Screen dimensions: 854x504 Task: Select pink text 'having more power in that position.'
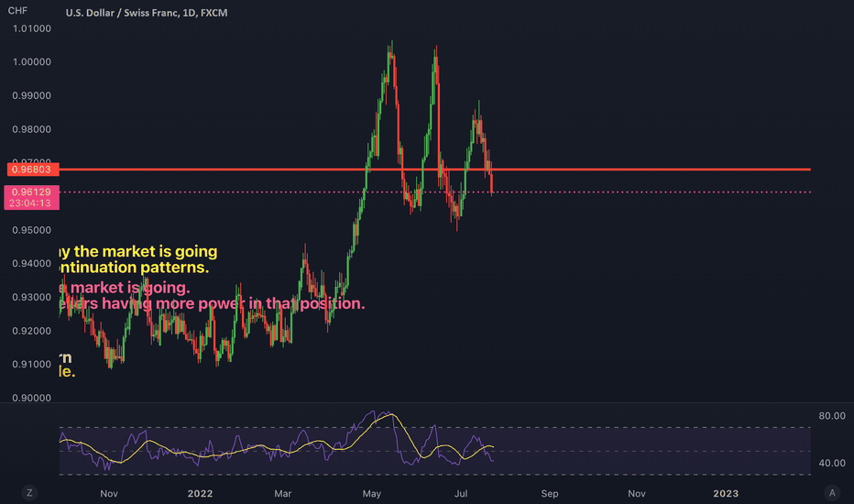click(233, 303)
